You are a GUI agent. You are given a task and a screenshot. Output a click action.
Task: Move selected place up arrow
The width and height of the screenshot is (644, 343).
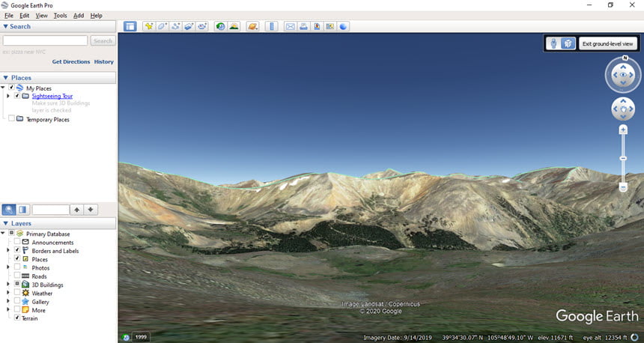[77, 210]
